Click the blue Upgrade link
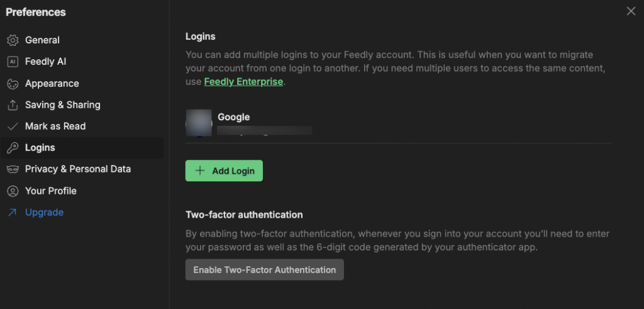 coord(45,213)
